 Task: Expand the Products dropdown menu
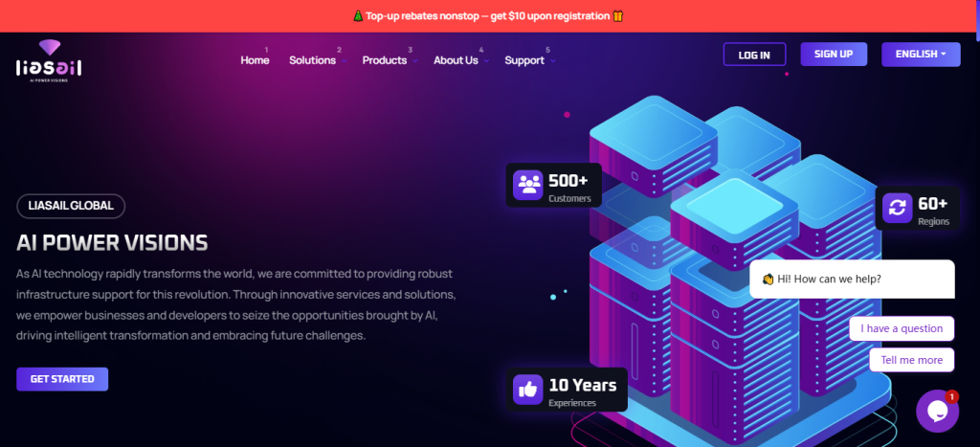[388, 60]
